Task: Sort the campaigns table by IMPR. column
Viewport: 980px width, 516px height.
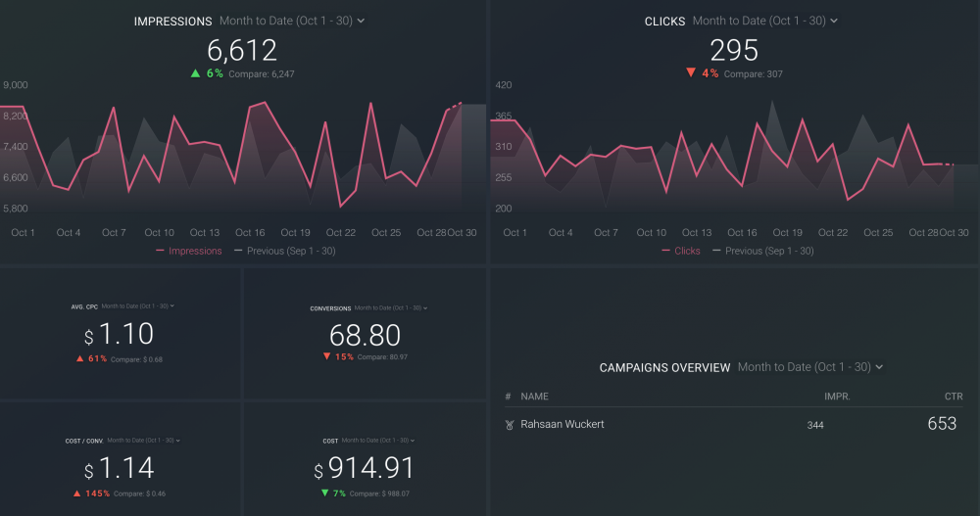Action: (x=837, y=397)
